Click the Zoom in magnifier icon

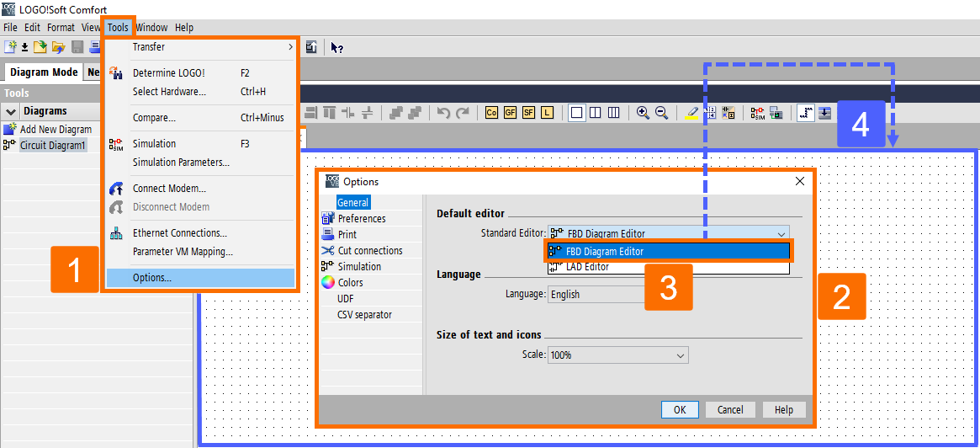click(x=643, y=113)
